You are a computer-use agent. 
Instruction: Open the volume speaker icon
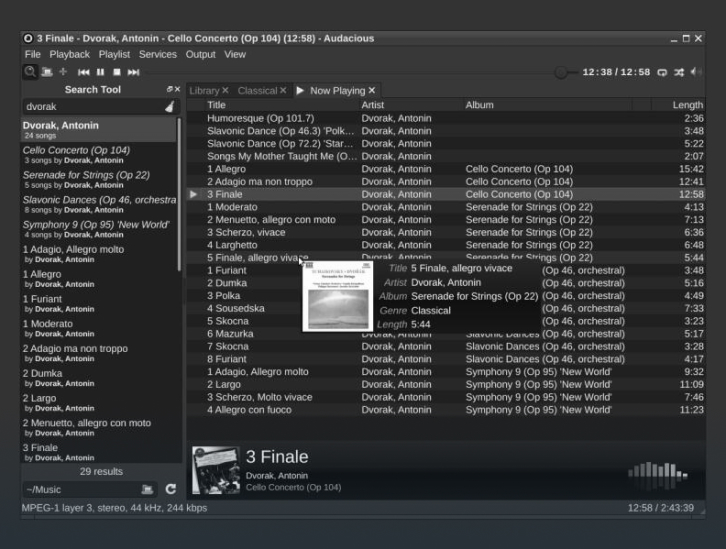tap(695, 72)
